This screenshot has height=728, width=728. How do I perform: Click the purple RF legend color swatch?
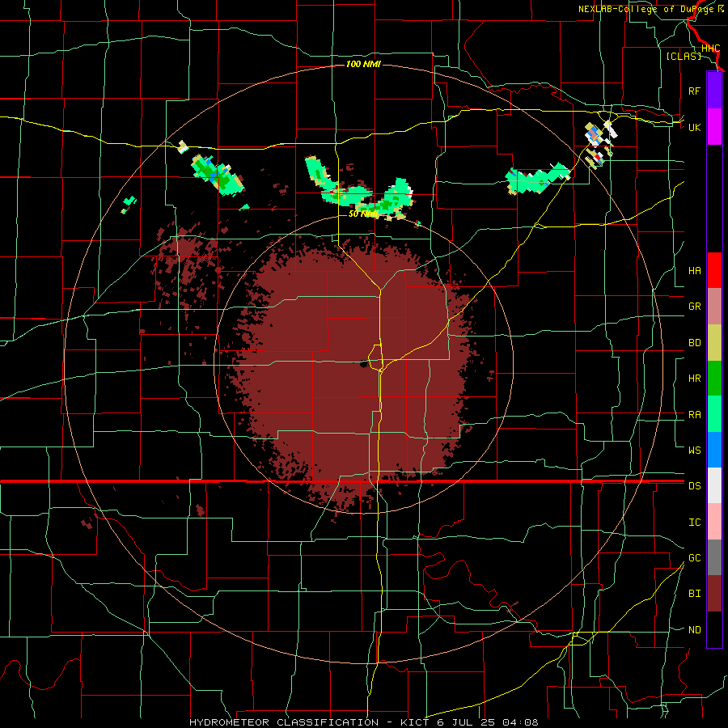(x=714, y=90)
